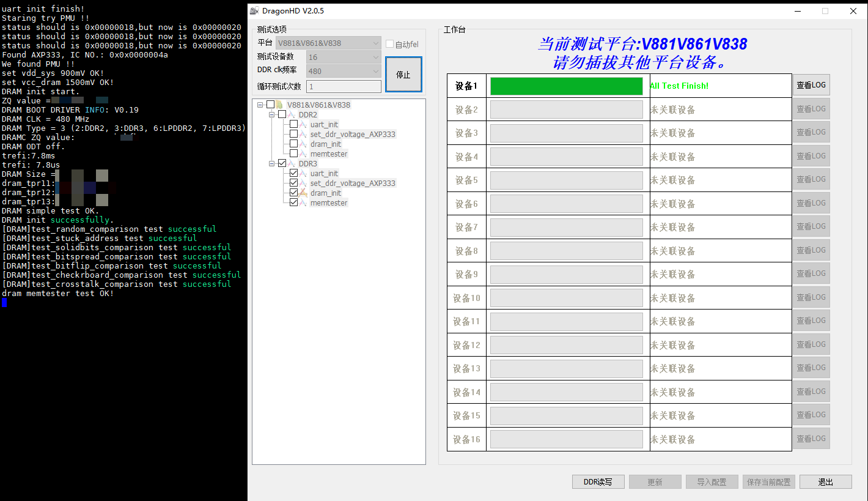Click the DDR读写 button

(598, 481)
